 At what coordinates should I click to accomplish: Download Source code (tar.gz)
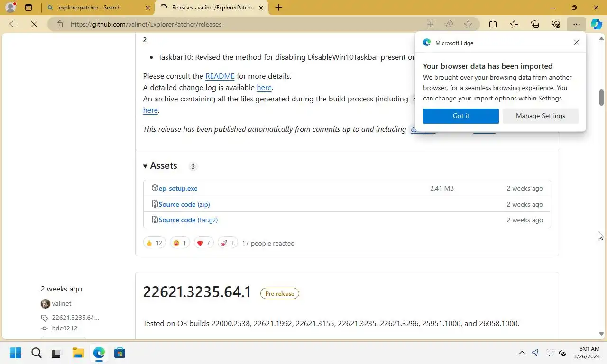point(188,220)
